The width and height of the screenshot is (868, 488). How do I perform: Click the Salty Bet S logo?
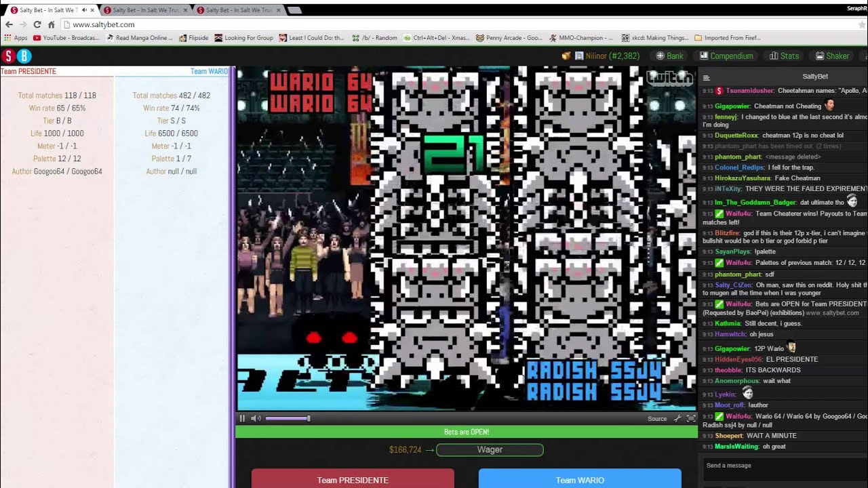tap(8, 56)
